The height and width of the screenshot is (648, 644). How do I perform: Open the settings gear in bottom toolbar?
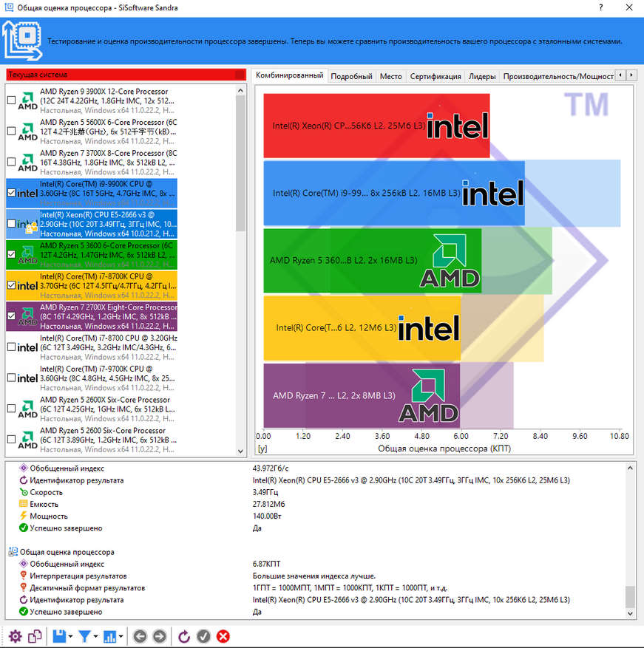[15, 636]
